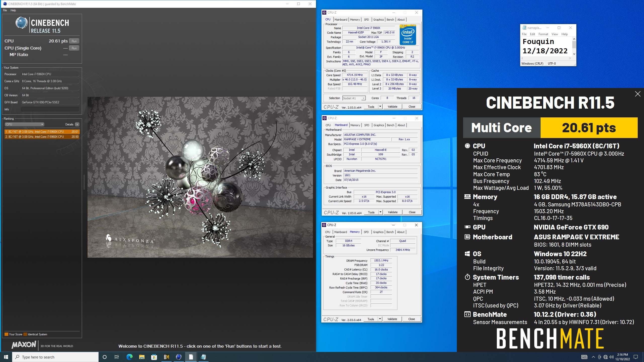Show hidden system tray icons

tap(593, 357)
